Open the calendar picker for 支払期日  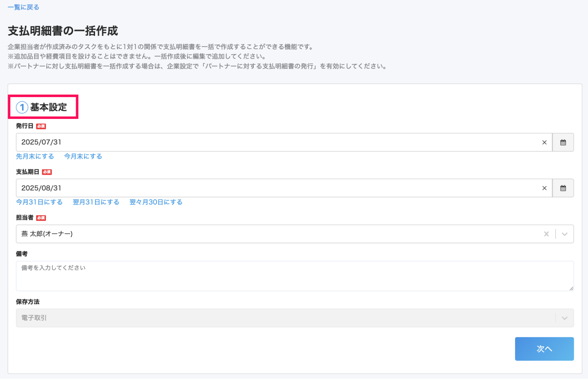pyautogui.click(x=563, y=188)
